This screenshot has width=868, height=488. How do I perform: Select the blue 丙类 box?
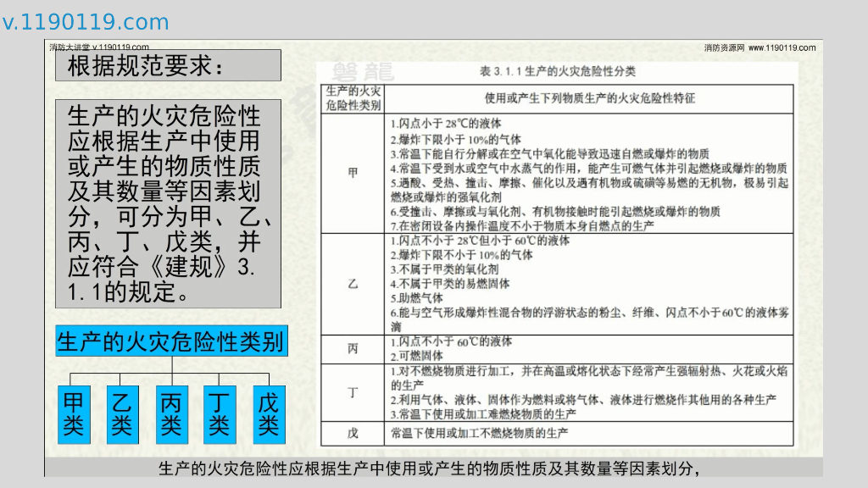tap(171, 414)
